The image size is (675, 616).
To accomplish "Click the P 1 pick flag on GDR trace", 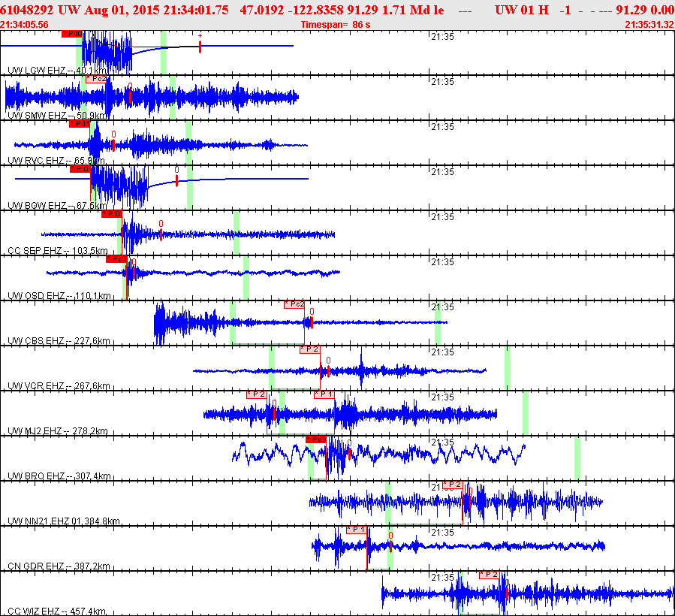I will click(x=357, y=530).
